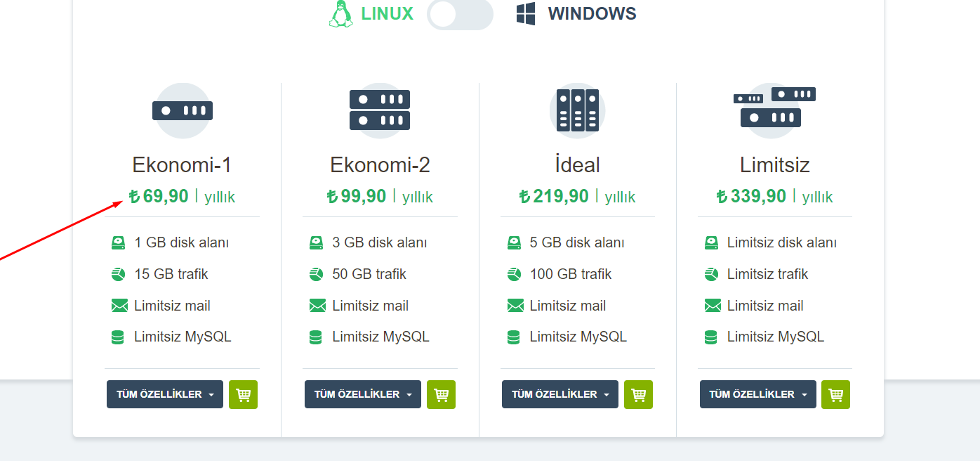The image size is (980, 461).
Task: Click the ₺69,90 yearly price
Action: pos(182,196)
